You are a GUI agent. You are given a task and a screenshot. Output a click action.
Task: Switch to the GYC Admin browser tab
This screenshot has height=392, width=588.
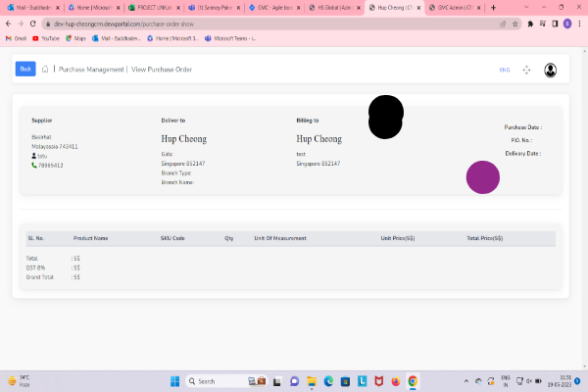tap(454, 7)
